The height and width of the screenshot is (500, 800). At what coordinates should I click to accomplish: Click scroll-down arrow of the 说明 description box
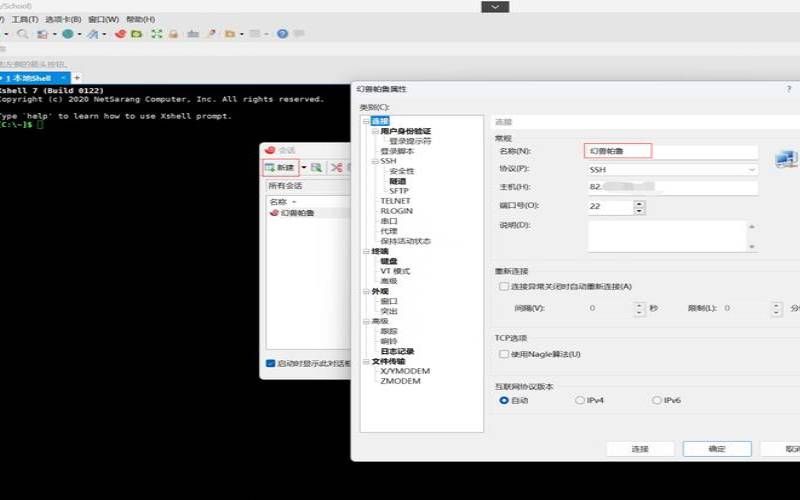tap(752, 247)
